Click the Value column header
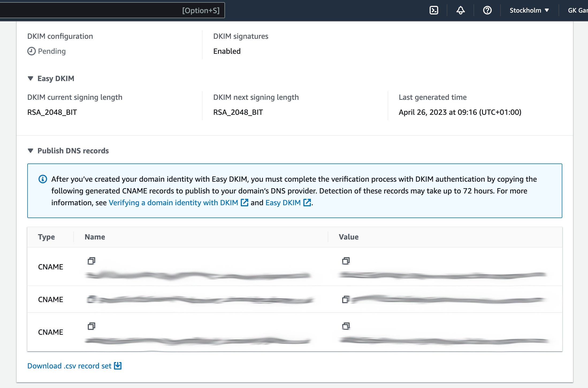The height and width of the screenshot is (388, 588). tap(349, 237)
